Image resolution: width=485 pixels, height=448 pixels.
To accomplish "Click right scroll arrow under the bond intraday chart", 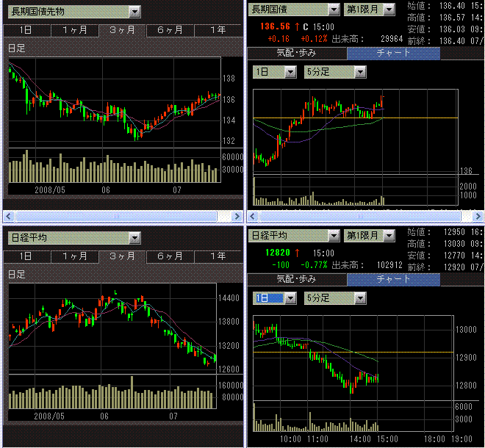I will pos(478,216).
